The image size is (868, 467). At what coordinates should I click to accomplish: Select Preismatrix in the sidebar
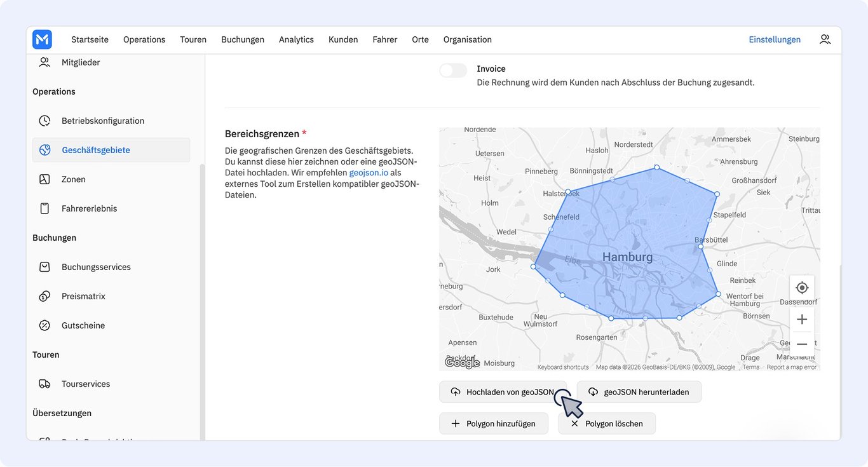[111, 296]
